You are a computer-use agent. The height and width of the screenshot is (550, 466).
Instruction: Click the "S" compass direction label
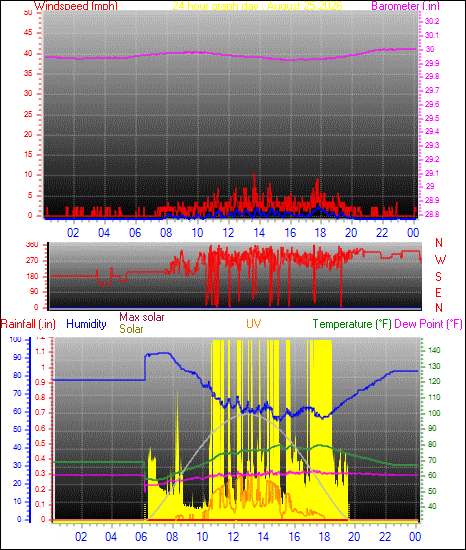438,277
